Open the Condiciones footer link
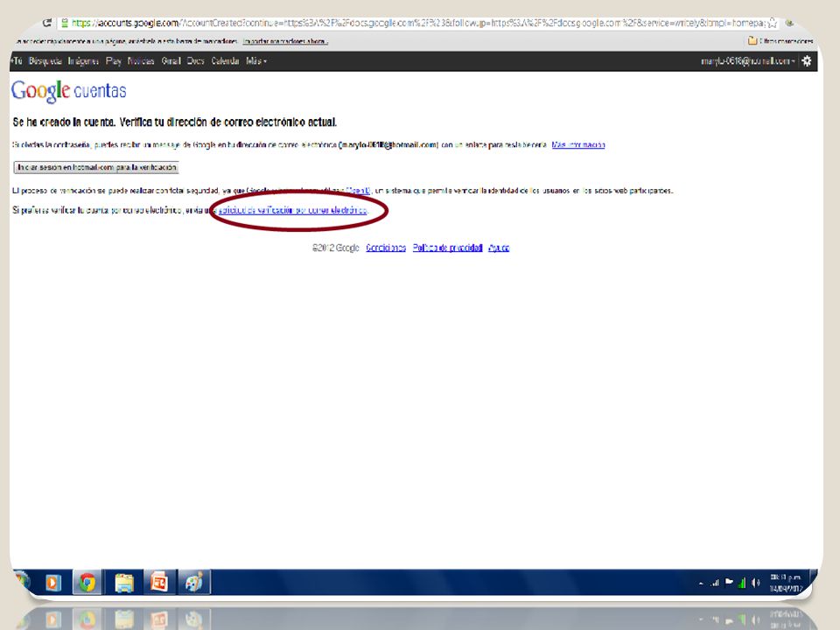Viewport: 840px width, 630px height. (x=386, y=248)
